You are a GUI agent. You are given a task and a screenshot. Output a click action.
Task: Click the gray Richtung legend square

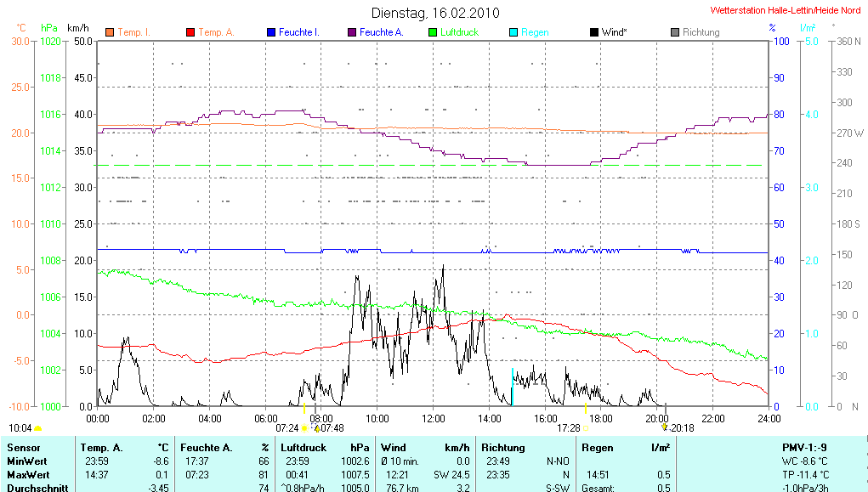[x=674, y=32]
